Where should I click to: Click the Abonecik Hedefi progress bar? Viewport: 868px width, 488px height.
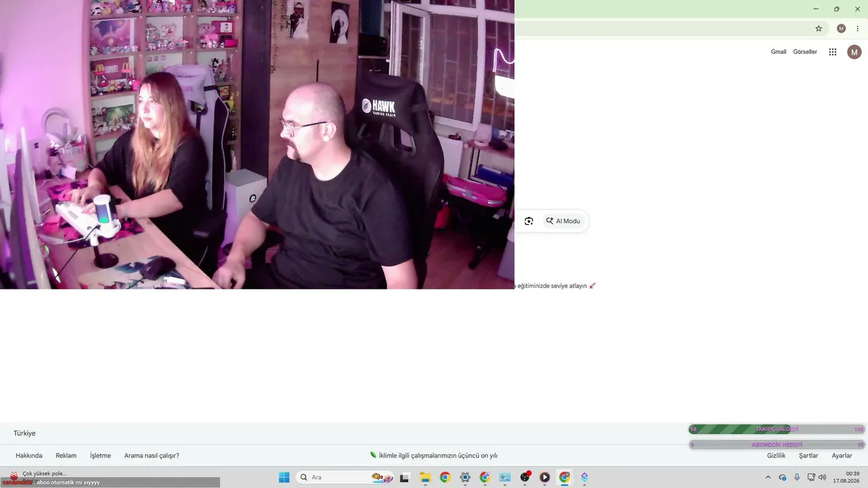pyautogui.click(x=777, y=445)
